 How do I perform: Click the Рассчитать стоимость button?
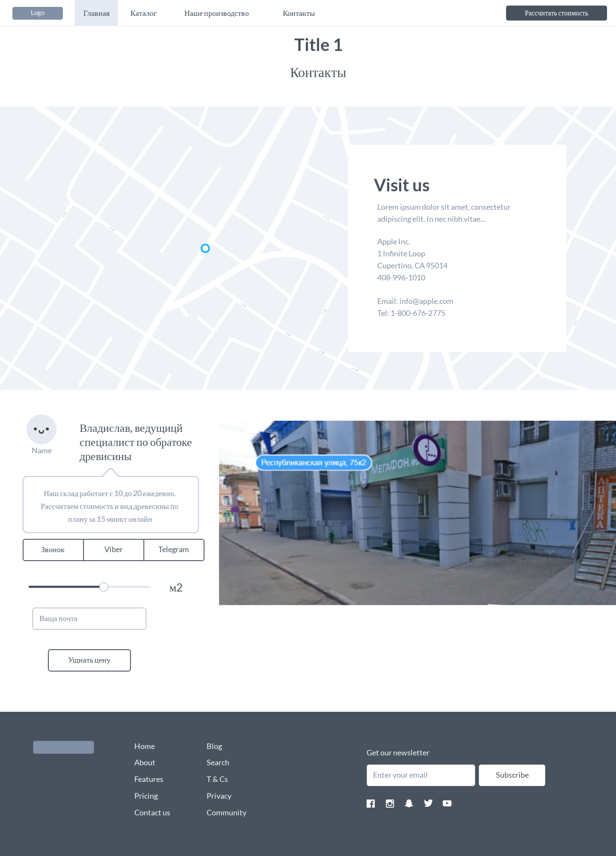point(556,13)
